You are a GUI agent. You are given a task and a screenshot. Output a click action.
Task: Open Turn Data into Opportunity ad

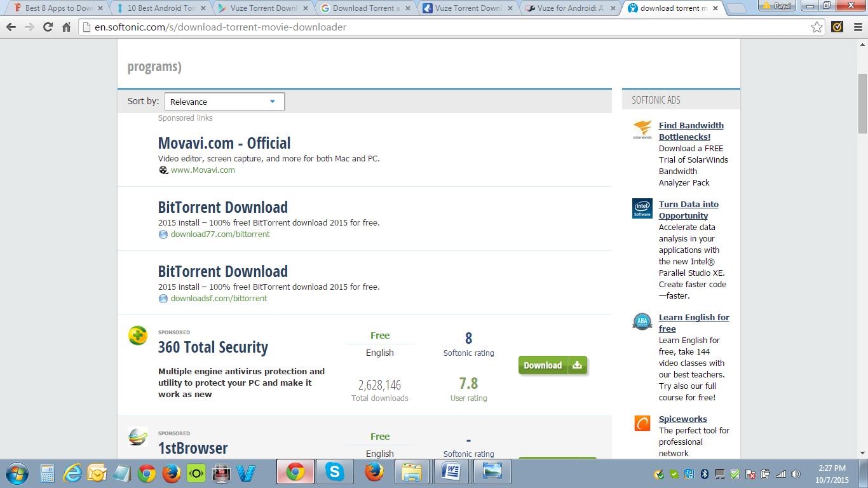click(x=689, y=210)
